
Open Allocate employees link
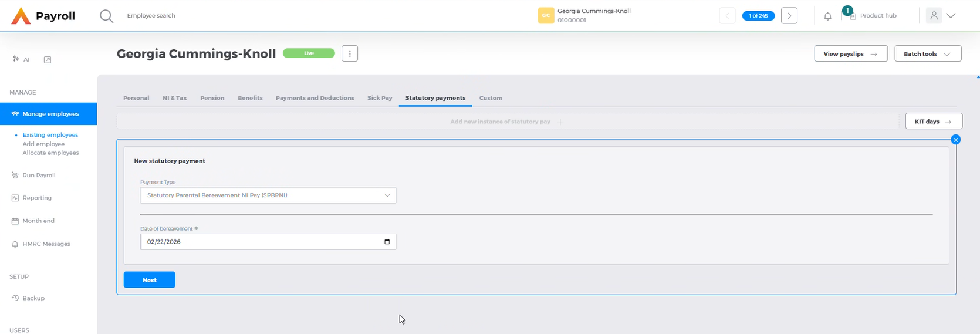pyautogui.click(x=50, y=153)
